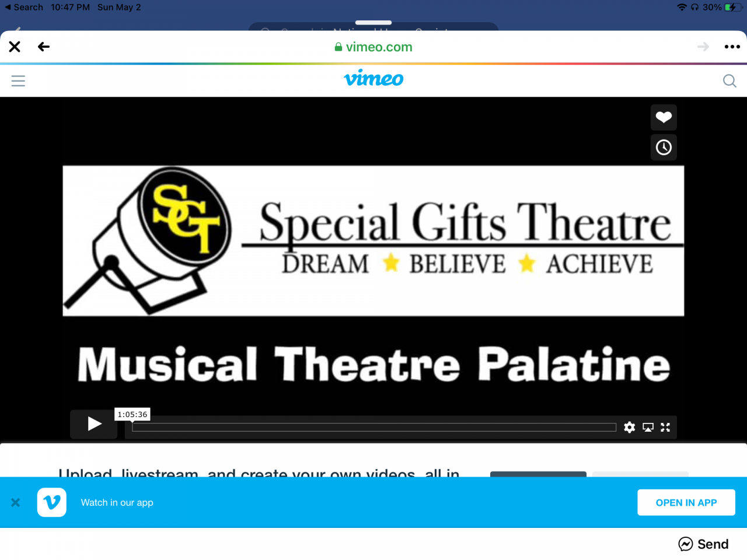Play the Musical Theatre Palatine video
Image resolution: width=747 pixels, height=560 pixels.
(x=94, y=423)
